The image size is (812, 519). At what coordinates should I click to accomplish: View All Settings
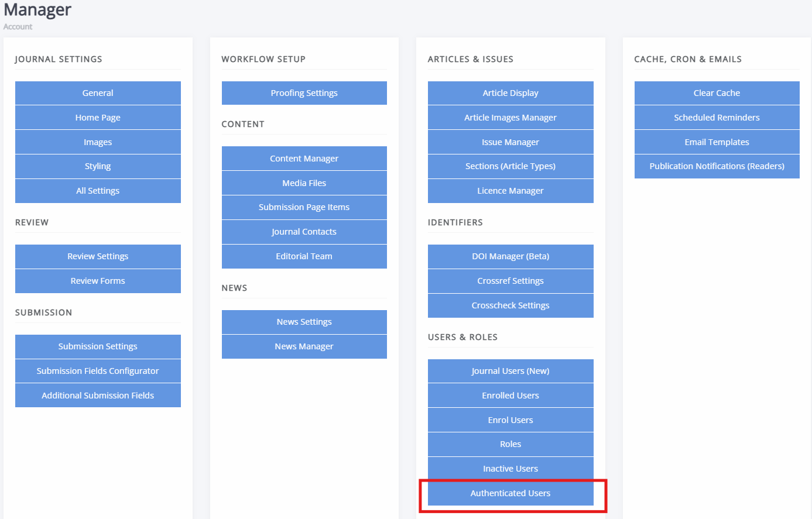click(x=98, y=191)
